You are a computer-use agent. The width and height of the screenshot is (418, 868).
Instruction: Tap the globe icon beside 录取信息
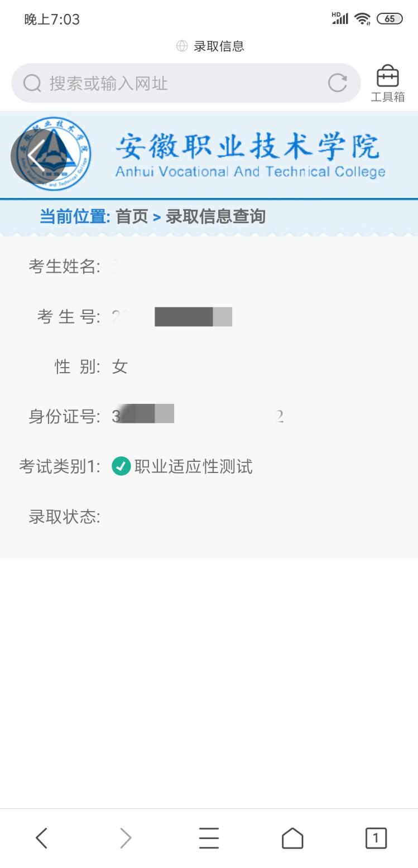182,46
